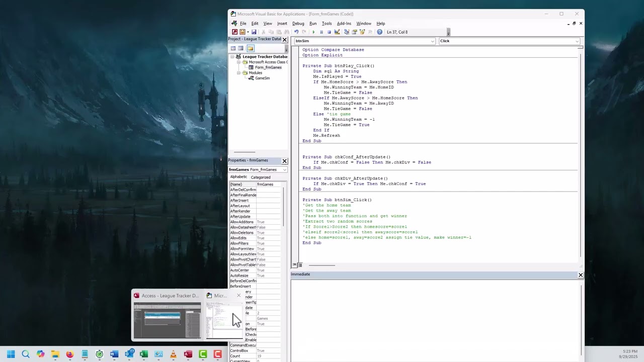This screenshot has height=362, width=644.
Task: Open the Object Browser toolbar icon
Action: (x=362, y=32)
